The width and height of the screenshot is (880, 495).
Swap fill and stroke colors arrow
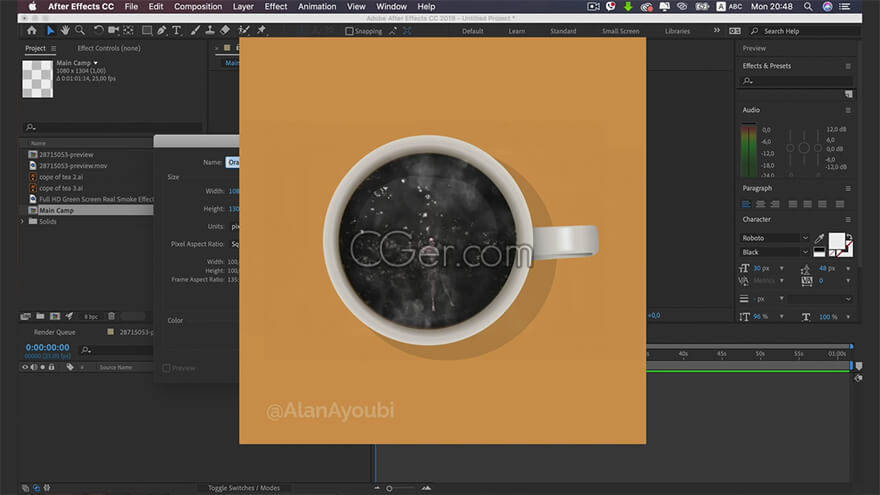point(849,236)
